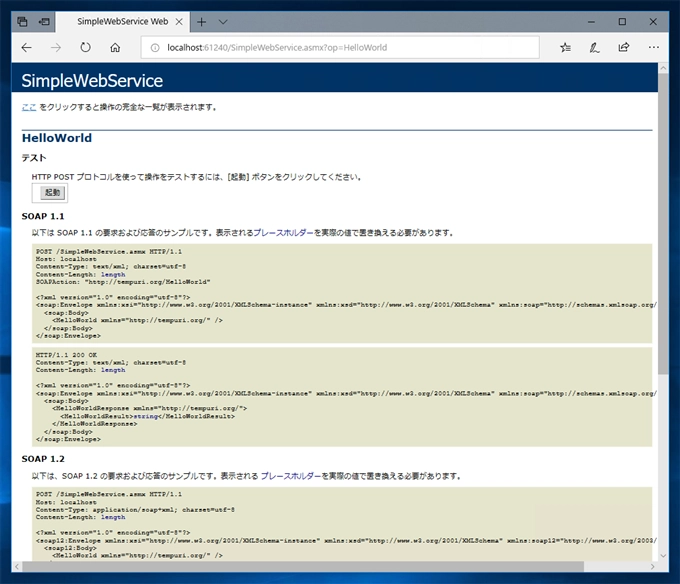Click the SOAP 1.1 heading
Viewport: 680px width, 584px height.
point(43,216)
